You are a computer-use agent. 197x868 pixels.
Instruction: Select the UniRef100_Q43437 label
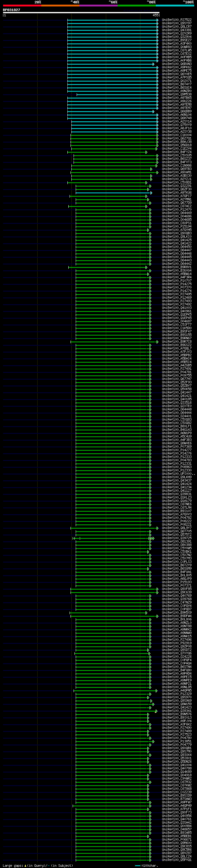point(176,481)
